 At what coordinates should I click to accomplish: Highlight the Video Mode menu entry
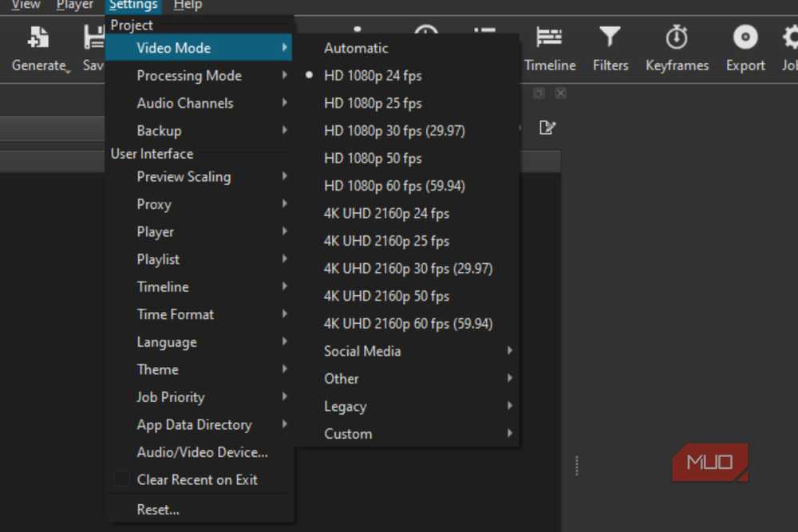(x=199, y=48)
